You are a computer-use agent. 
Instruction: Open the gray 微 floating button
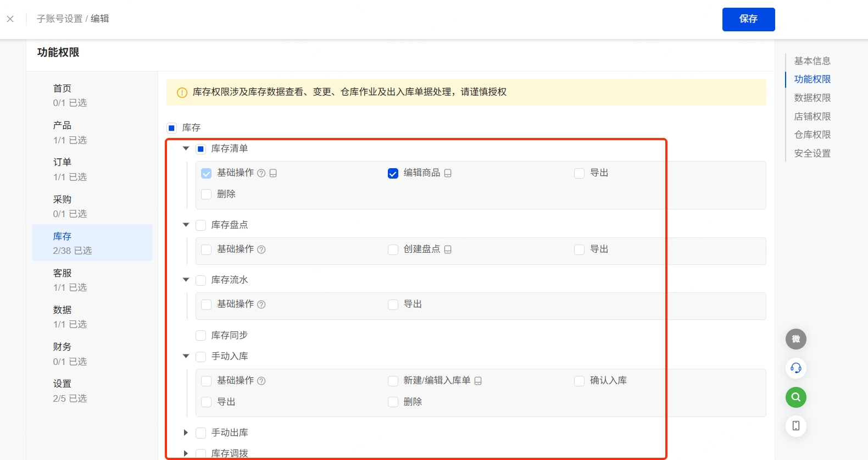point(796,339)
